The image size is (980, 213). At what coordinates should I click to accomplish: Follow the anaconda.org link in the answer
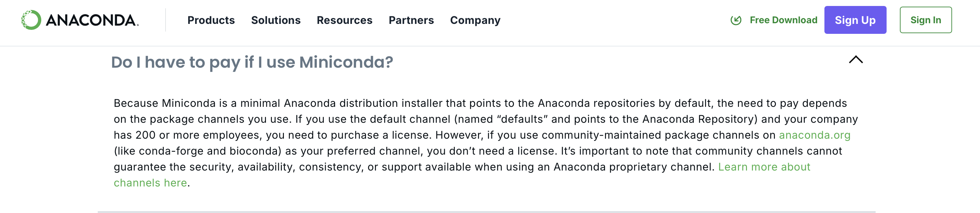pos(814,135)
